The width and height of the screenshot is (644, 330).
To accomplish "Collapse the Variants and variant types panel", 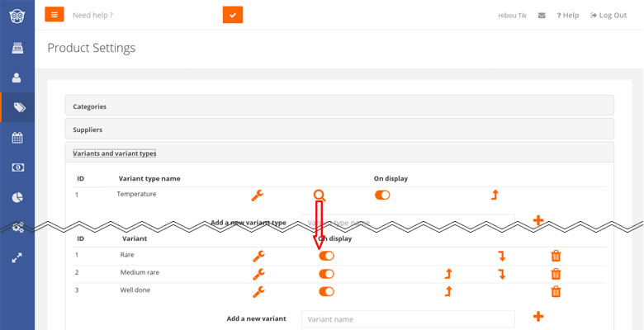I will tap(115, 153).
